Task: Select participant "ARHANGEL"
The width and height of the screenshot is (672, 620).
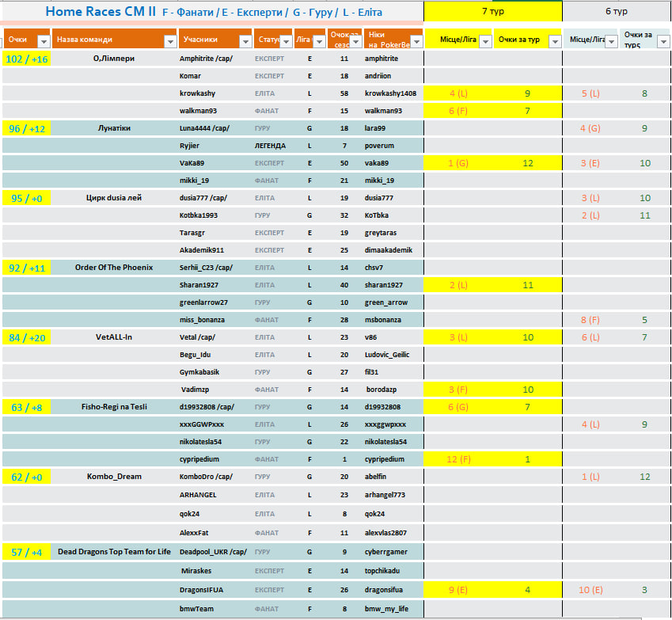Action: [198, 495]
